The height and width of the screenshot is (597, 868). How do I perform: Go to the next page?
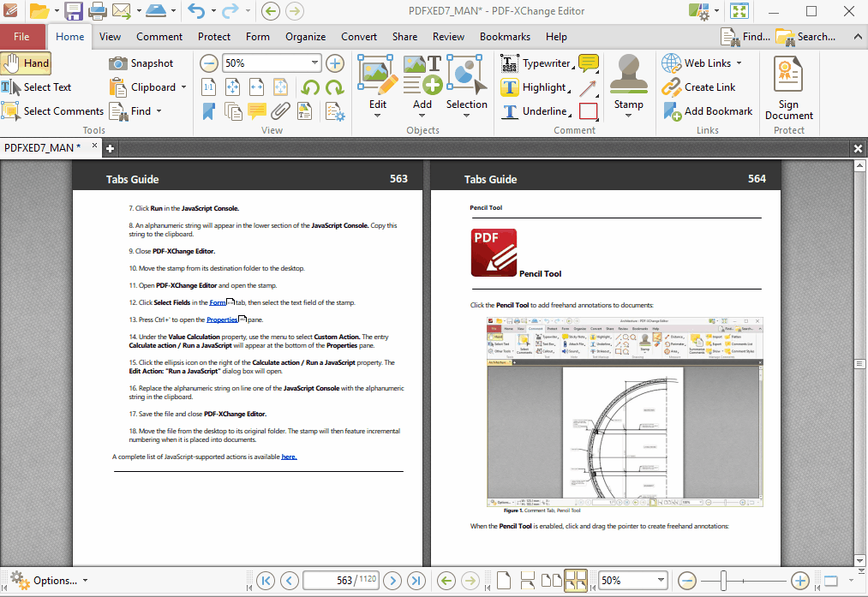coord(392,581)
